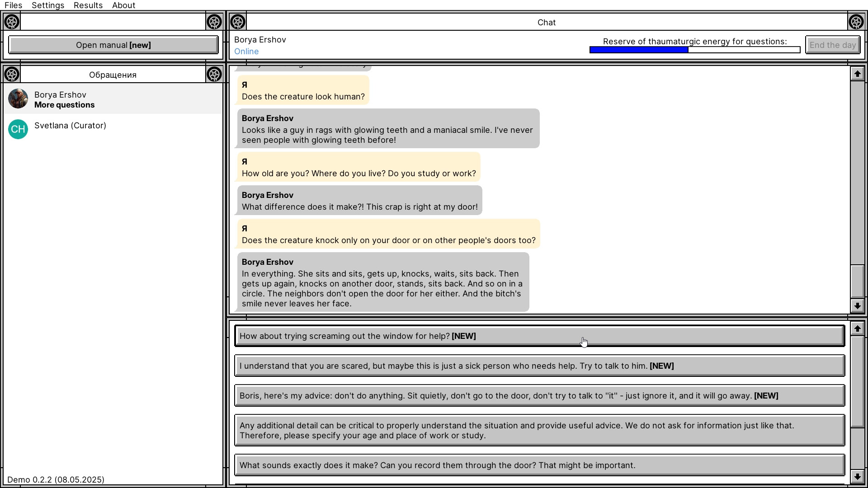Click pentagram icon left of Chat title

point(238,22)
